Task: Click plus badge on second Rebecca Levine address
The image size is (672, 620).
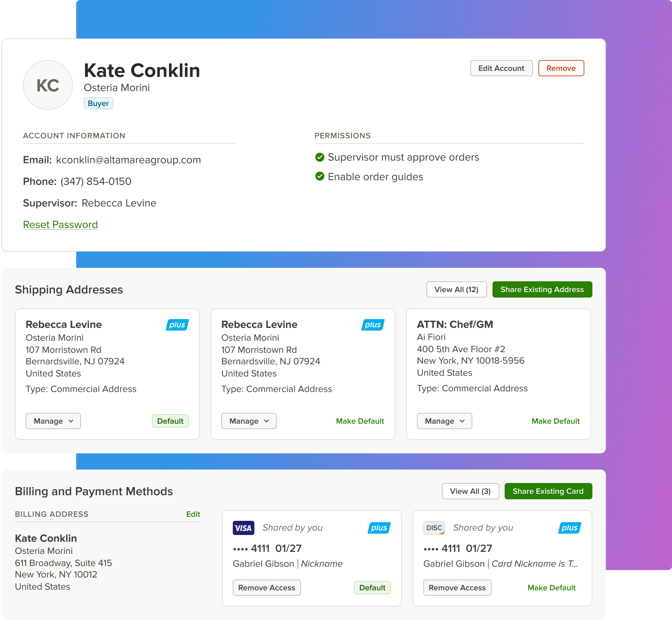Action: point(373,325)
